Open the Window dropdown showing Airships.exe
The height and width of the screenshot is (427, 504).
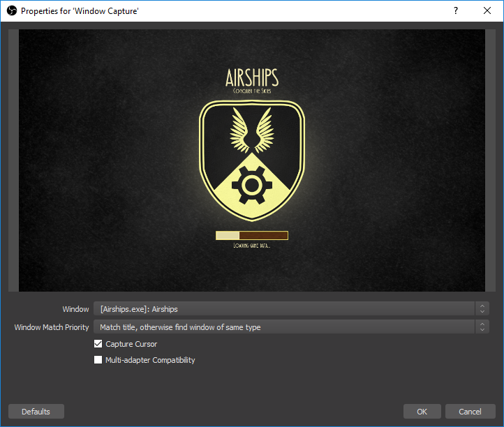[x=291, y=309]
